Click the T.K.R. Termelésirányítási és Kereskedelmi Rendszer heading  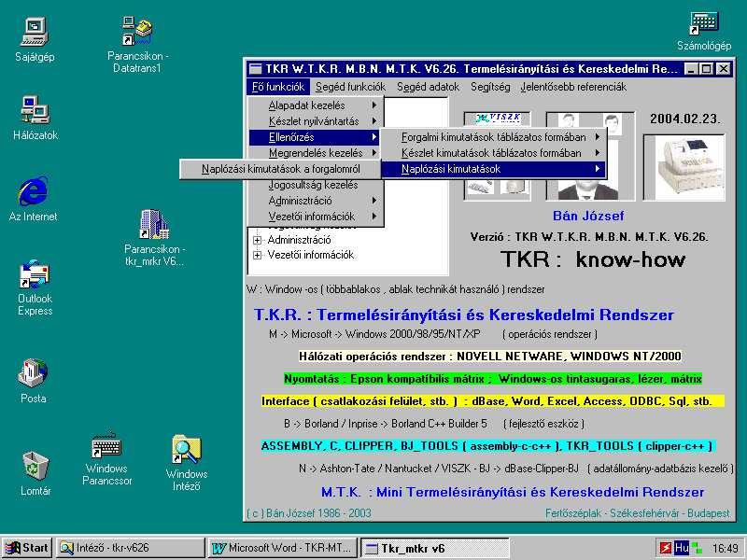click(x=464, y=315)
